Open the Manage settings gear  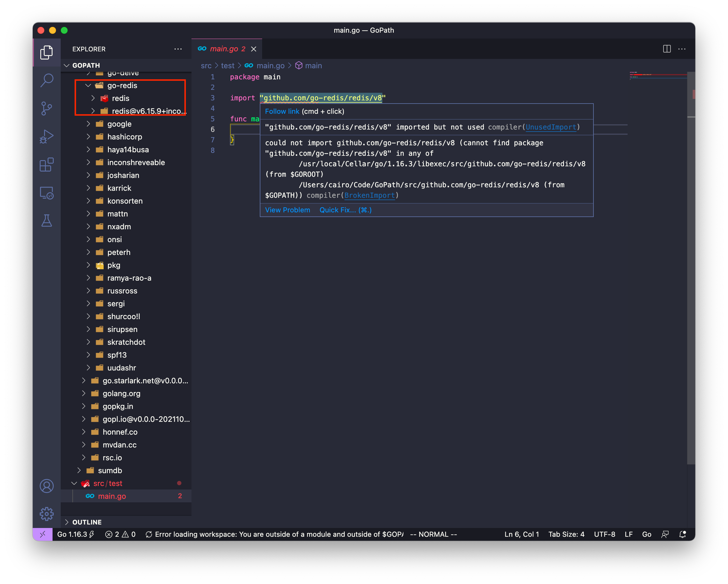(x=47, y=514)
